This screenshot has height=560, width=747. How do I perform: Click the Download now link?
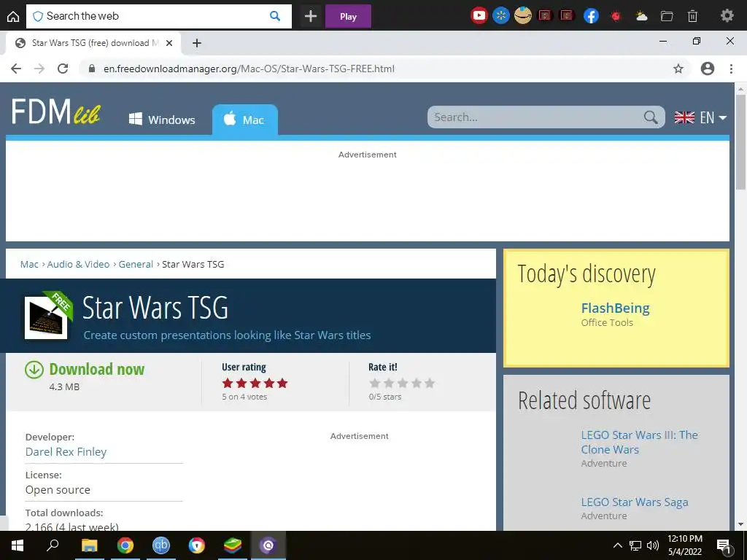point(97,369)
